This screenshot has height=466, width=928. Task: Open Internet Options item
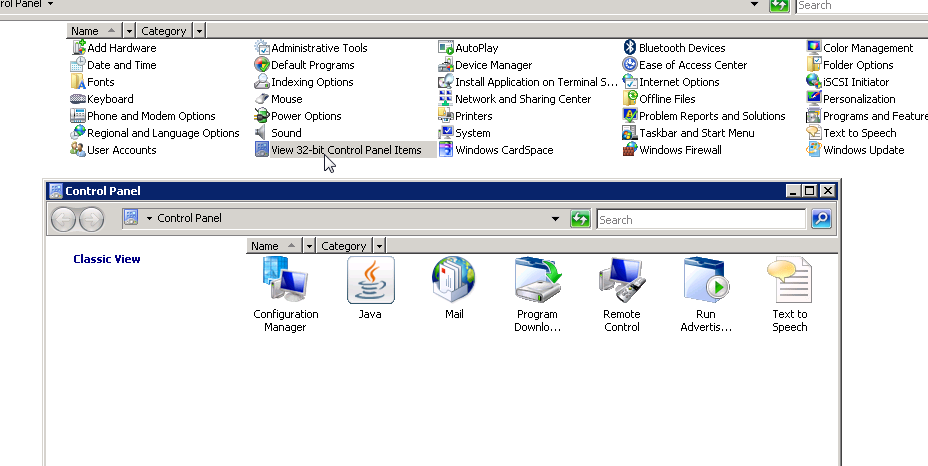point(671,82)
